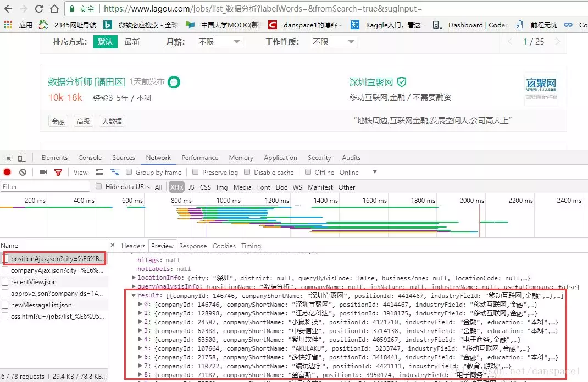
Task: Toggle the device emulation toolbar
Action: coord(21,158)
